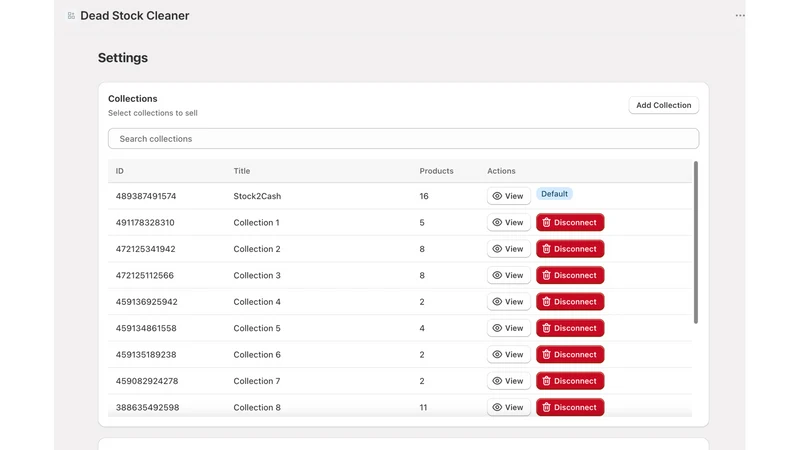800x450 pixels.
Task: View Collection 7
Action: (x=508, y=381)
